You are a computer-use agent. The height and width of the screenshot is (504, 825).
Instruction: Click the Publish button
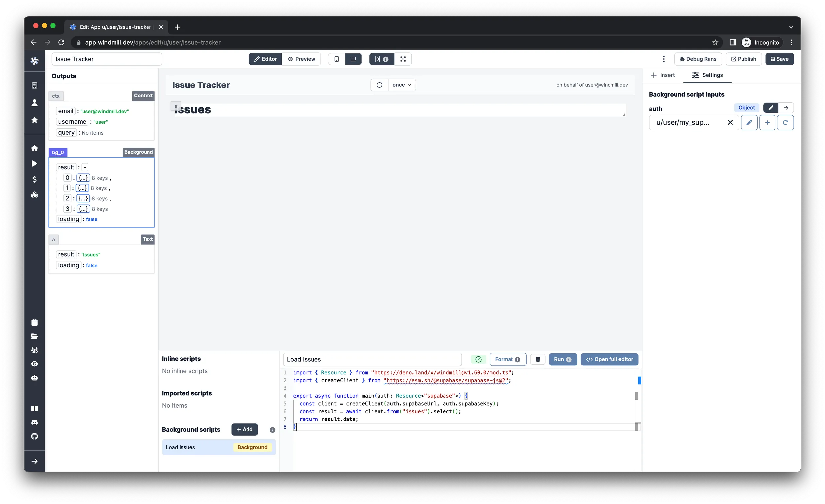743,59
